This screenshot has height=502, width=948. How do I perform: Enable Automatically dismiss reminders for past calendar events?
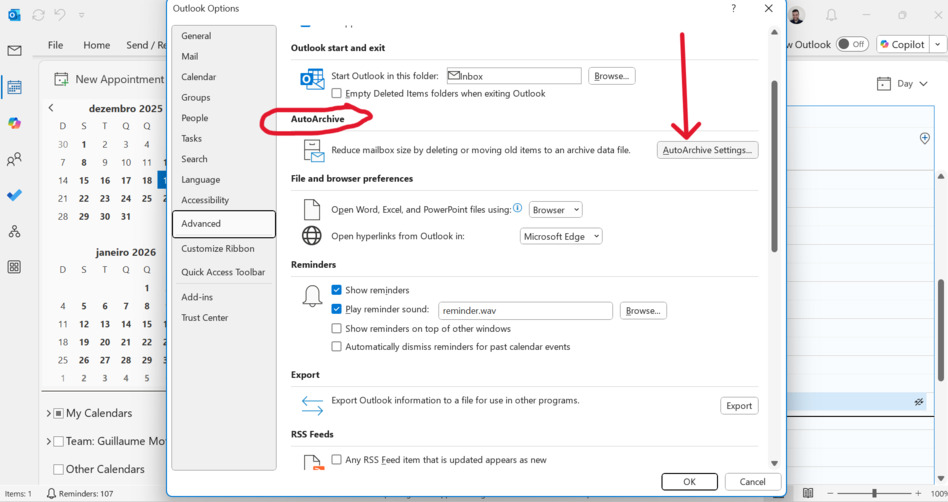pyautogui.click(x=337, y=347)
